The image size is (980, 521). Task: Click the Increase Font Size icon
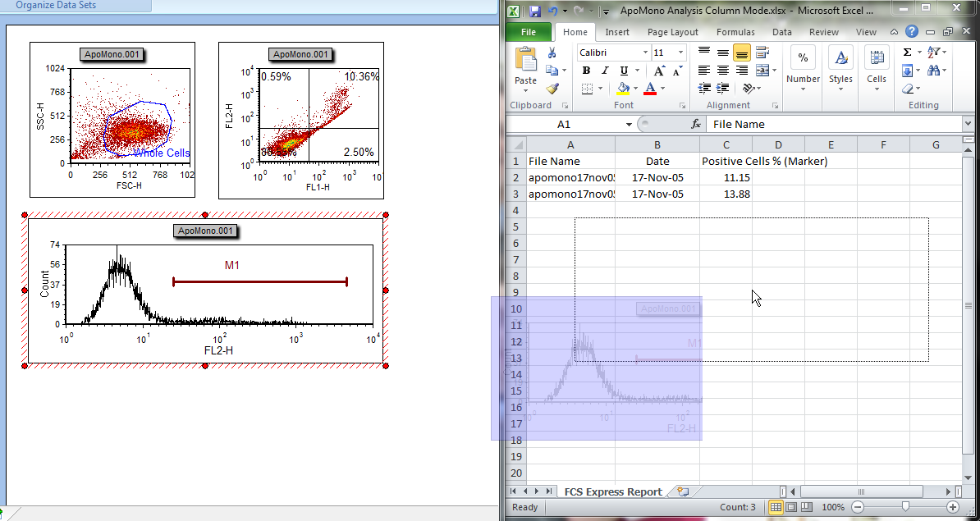(659, 71)
